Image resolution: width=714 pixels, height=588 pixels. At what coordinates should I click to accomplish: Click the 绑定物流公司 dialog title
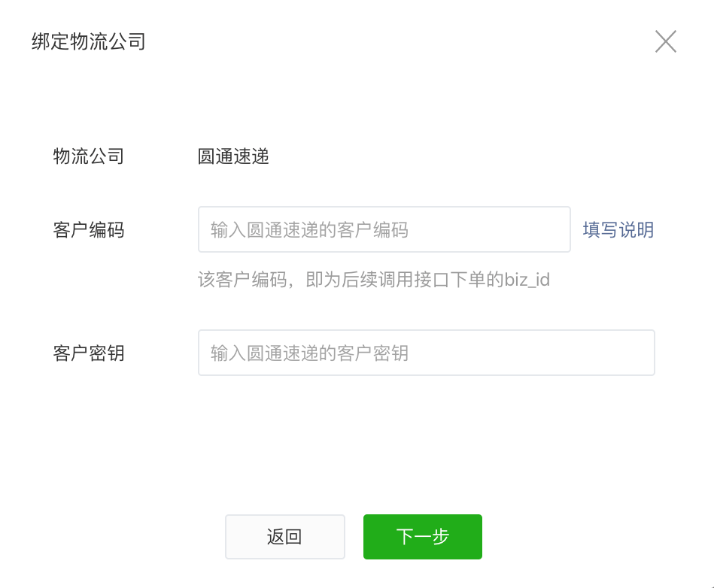(x=89, y=41)
